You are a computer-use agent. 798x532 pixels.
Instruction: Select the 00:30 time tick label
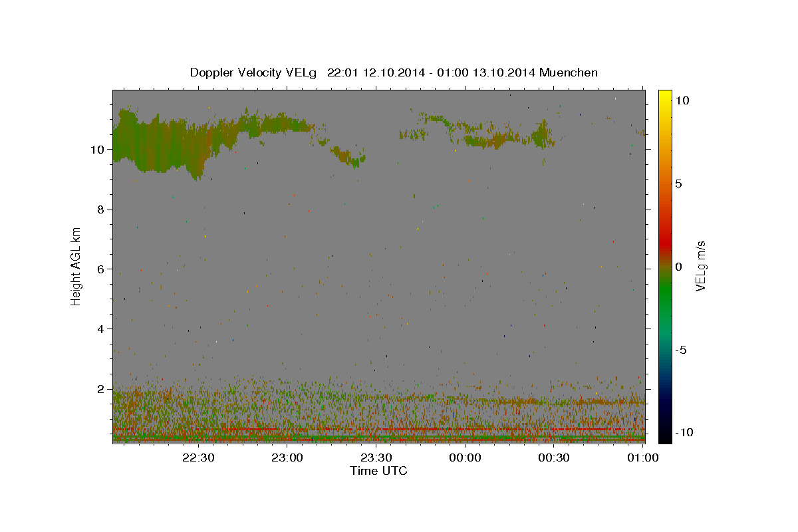(554, 458)
